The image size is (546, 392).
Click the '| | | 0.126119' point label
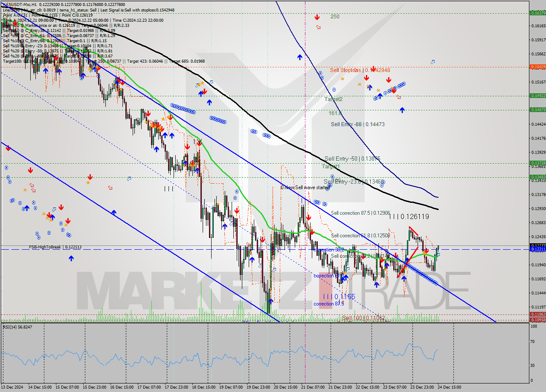[x=408, y=216]
